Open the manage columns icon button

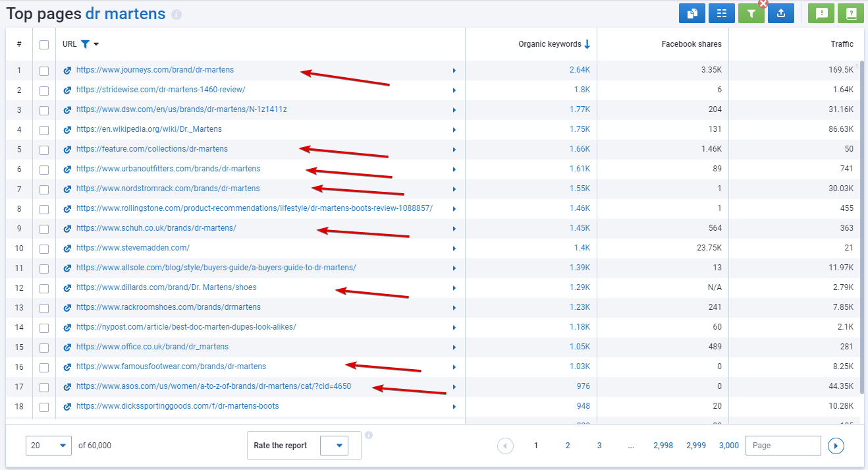(x=722, y=13)
